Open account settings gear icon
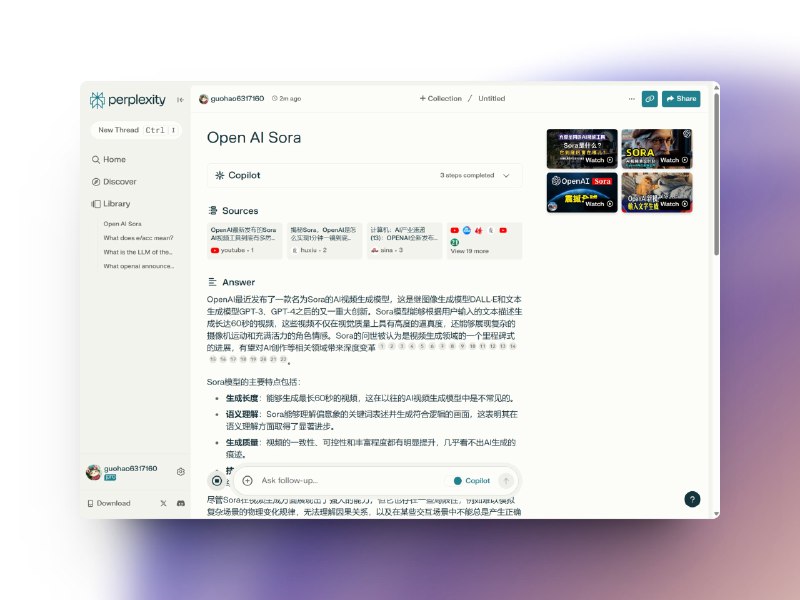This screenshot has height=600, width=800. [181, 472]
